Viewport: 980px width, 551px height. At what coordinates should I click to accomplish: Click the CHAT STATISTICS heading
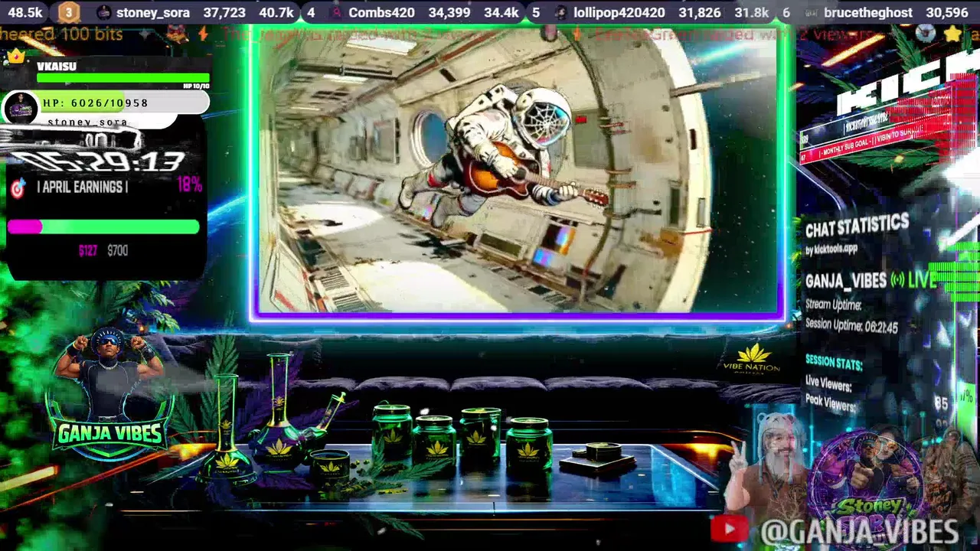coord(857,226)
